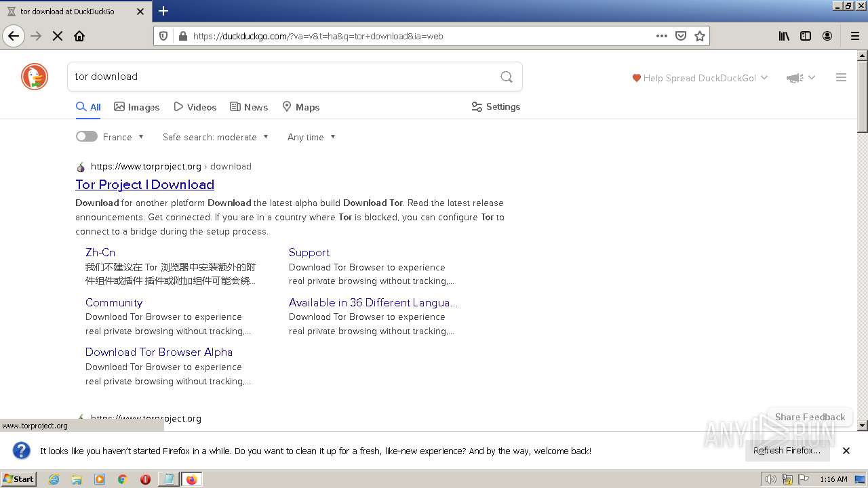Image resolution: width=868 pixels, height=488 pixels.
Task: Select the All results tab
Action: 88,107
